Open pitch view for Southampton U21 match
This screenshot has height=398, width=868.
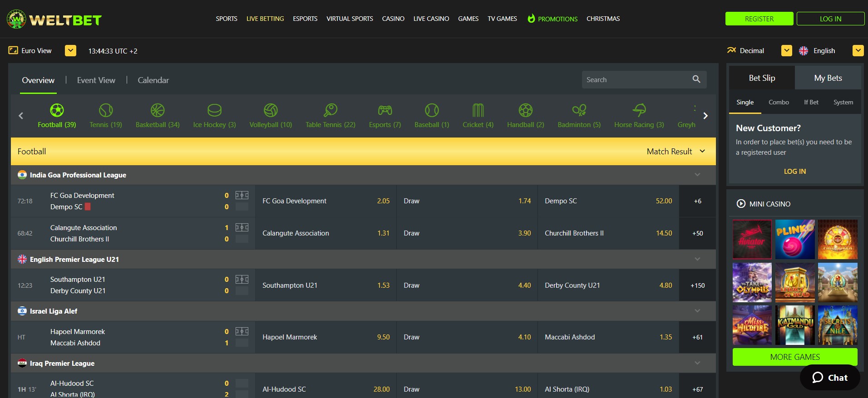242,279
